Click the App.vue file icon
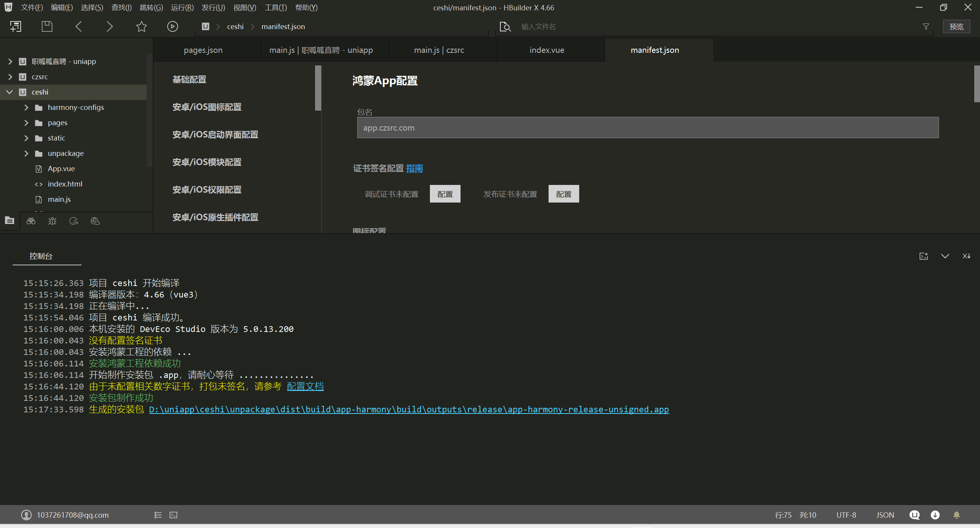This screenshot has height=528, width=980. (x=39, y=169)
